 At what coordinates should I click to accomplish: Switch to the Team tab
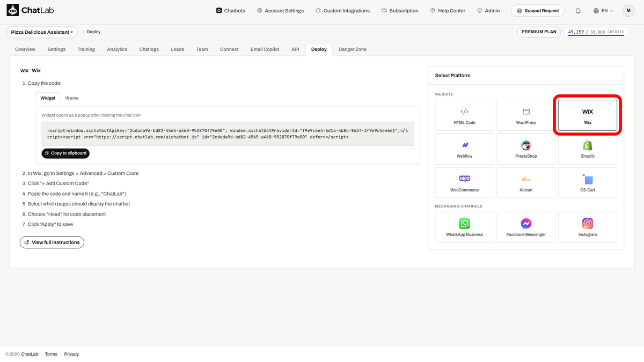[202, 49]
